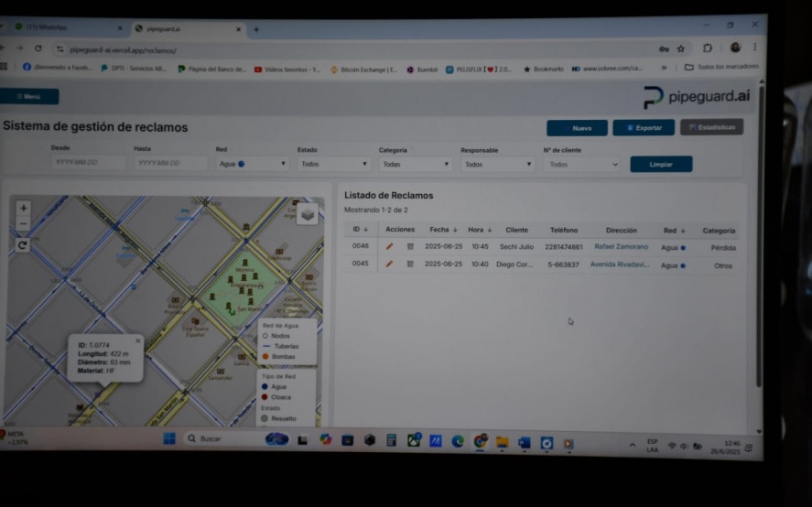This screenshot has width=812, height=507.
Task: Open the Rafael Zamorano address link
Action: pos(621,247)
